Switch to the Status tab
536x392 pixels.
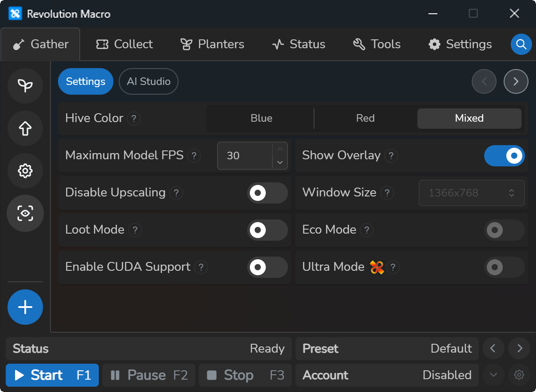(299, 44)
